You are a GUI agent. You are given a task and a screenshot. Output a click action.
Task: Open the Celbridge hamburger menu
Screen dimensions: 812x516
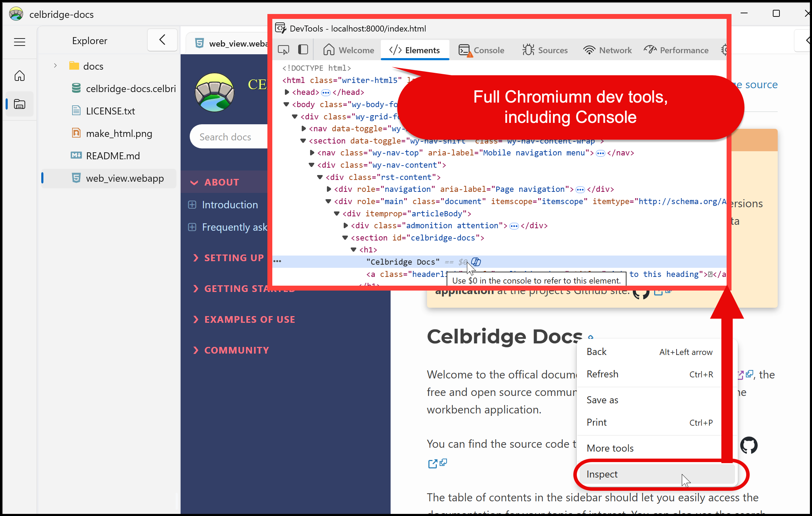[x=19, y=42]
